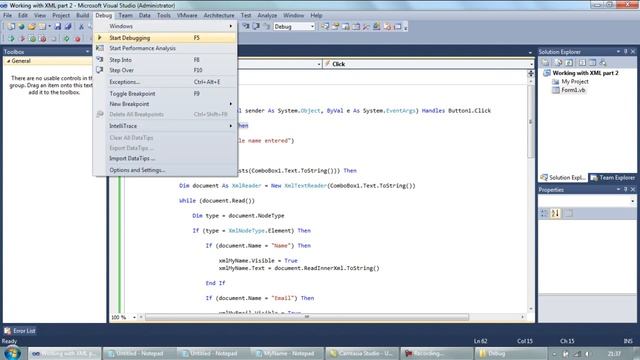This screenshot has height=360, width=640.
Task: Open the Debug solution configuration dropdown
Action: point(312,27)
